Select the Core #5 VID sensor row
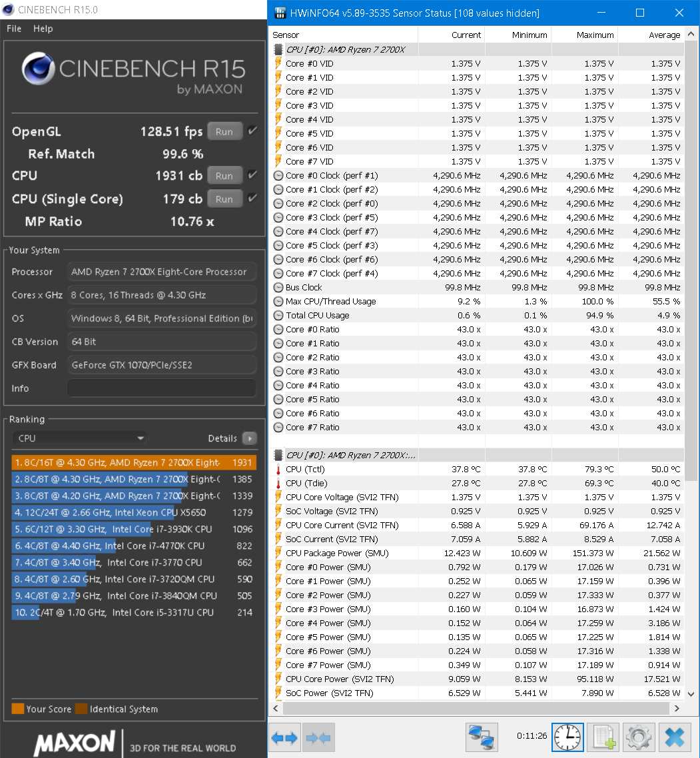This screenshot has height=758, width=700. (476, 133)
